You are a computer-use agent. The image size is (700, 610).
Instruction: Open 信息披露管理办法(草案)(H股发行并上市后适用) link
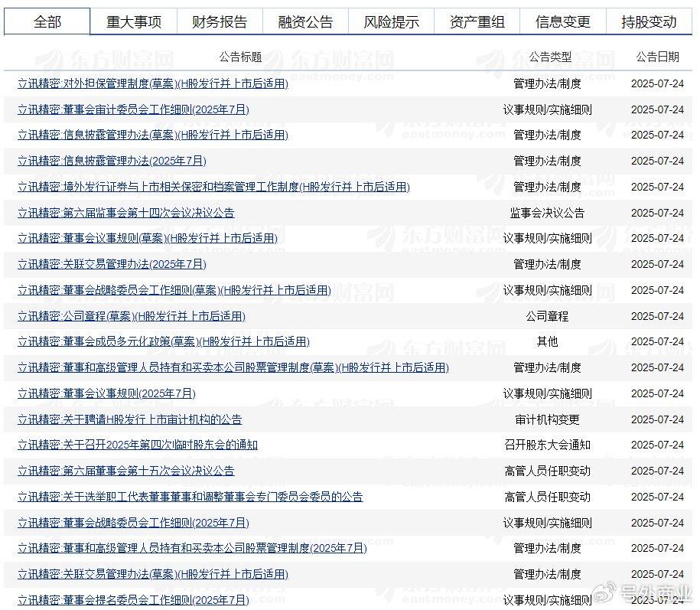[x=153, y=135]
